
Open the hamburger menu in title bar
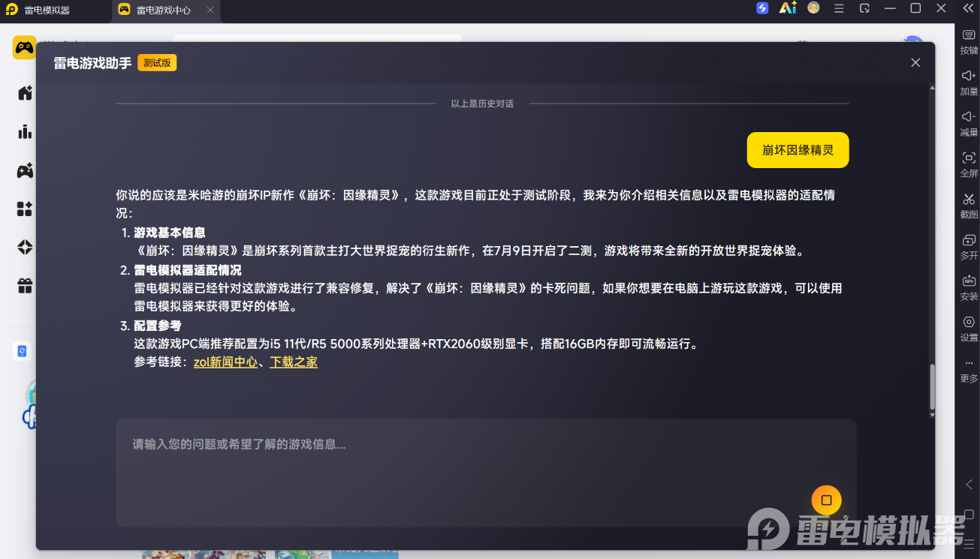tap(839, 8)
